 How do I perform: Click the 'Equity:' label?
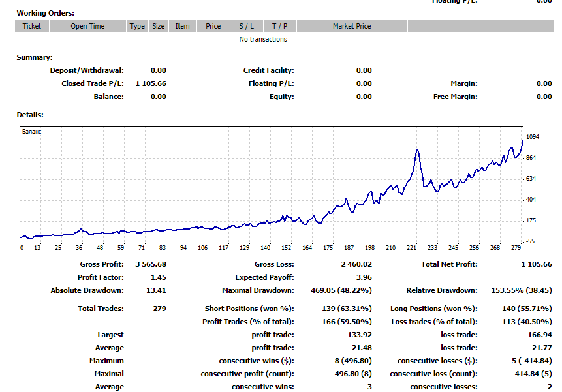[282, 97]
